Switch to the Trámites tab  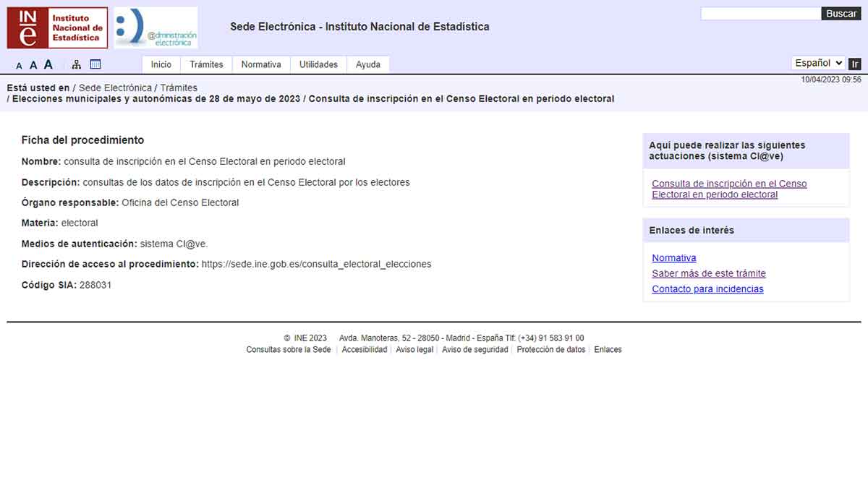[x=206, y=64]
